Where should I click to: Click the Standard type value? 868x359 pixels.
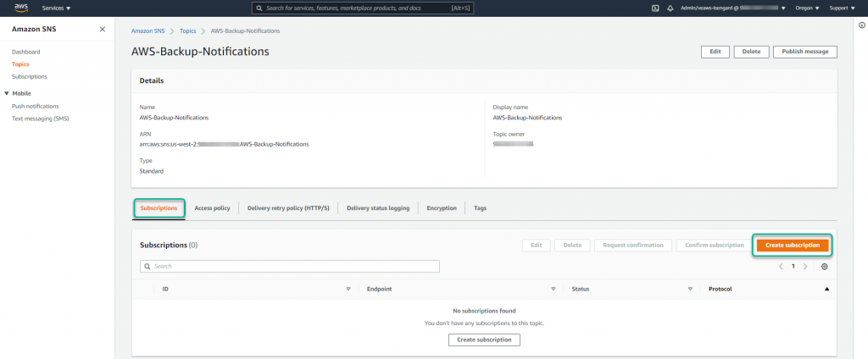(151, 172)
